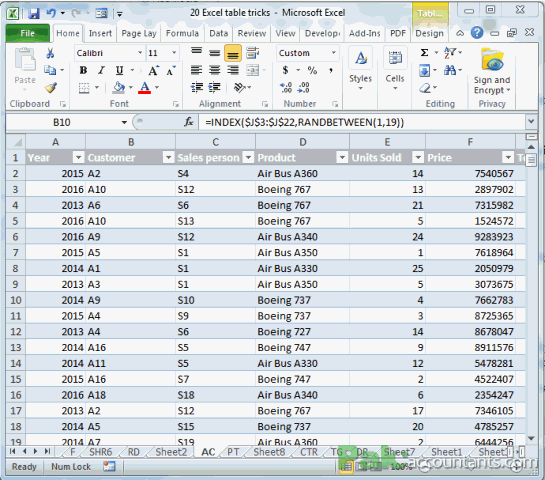
Task: Switch to the Review ribbon tab
Action: pos(252,33)
